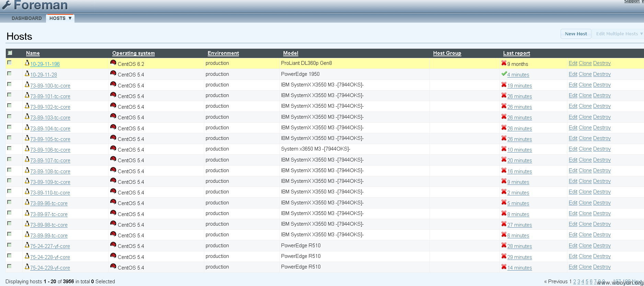
Task: Click Clone for host 10-29-11-28
Action: click(x=585, y=74)
